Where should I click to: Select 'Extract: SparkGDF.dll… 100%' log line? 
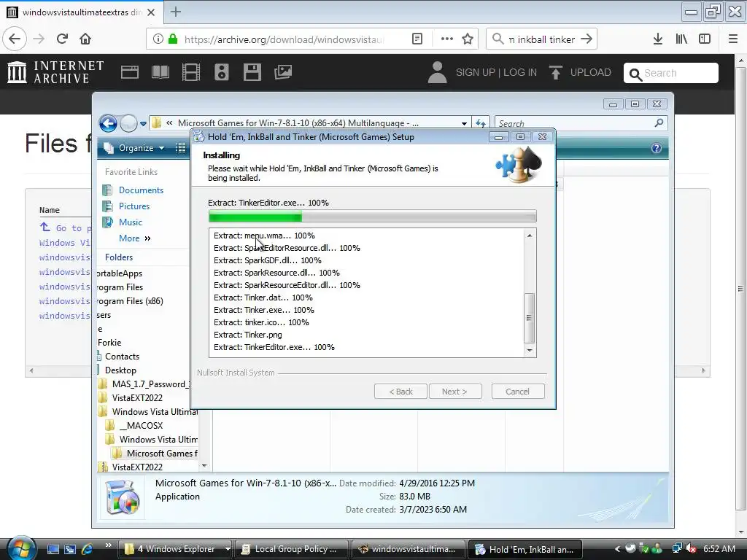(x=267, y=260)
